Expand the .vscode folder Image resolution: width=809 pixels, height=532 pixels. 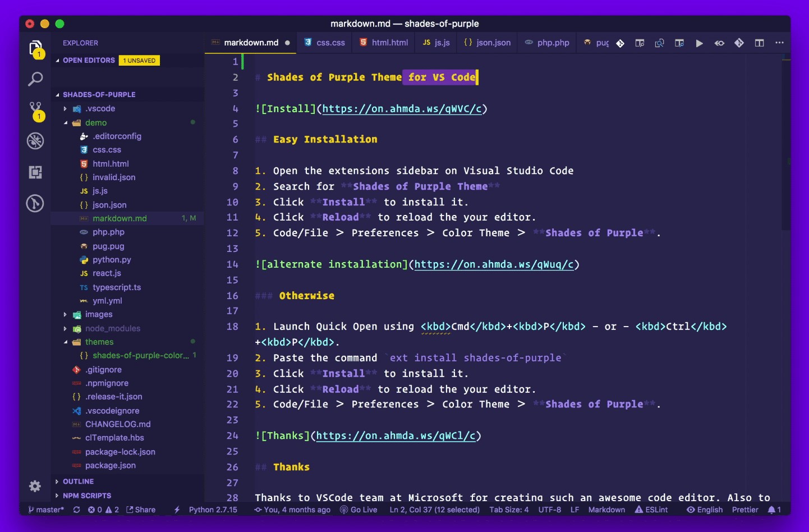[100, 108]
